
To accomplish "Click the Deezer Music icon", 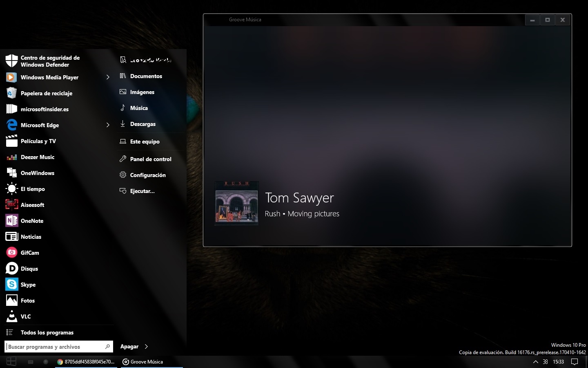I will [x=12, y=157].
